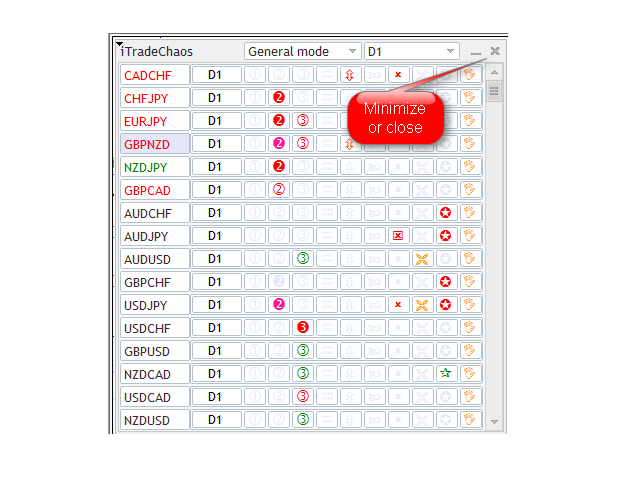640x480 pixels.
Task: Click the red x icon in CADCHF row
Action: [x=398, y=75]
